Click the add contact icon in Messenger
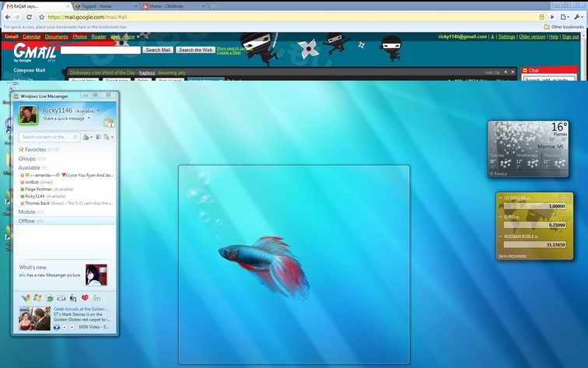Image resolution: width=588 pixels, height=368 pixels. point(87,137)
